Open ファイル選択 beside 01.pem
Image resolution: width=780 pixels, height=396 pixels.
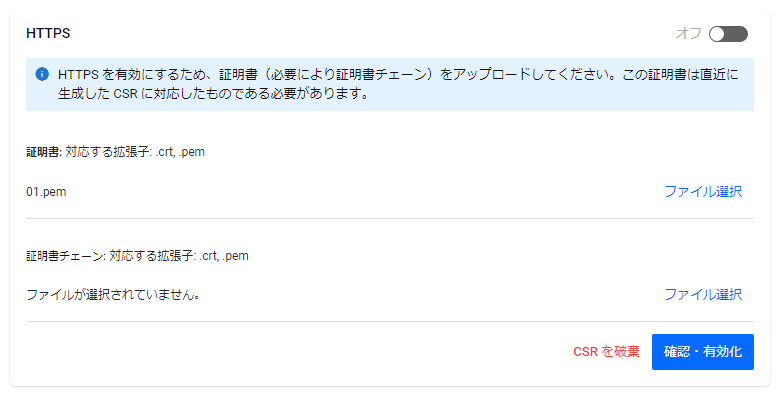[x=703, y=192]
